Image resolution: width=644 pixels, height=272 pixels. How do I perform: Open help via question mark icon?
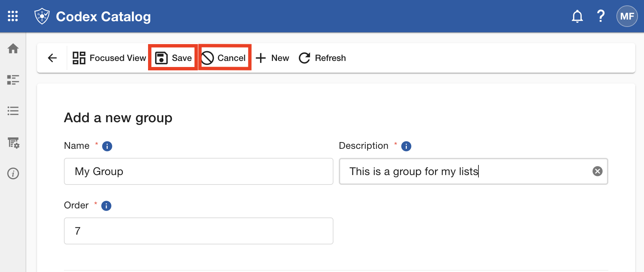[x=601, y=16]
